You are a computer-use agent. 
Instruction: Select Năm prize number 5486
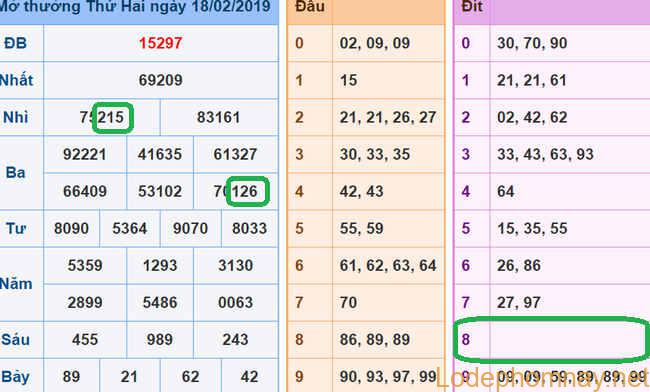tap(160, 302)
